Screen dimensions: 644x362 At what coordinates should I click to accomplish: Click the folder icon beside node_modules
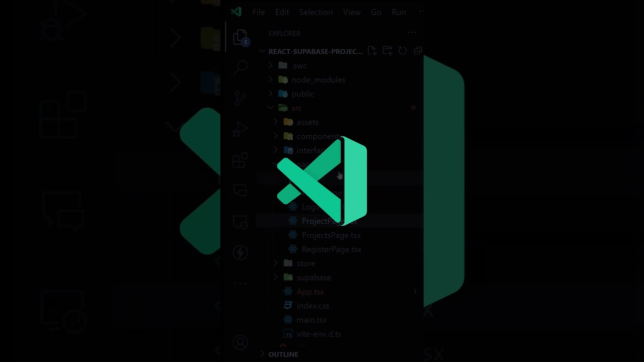(x=283, y=79)
